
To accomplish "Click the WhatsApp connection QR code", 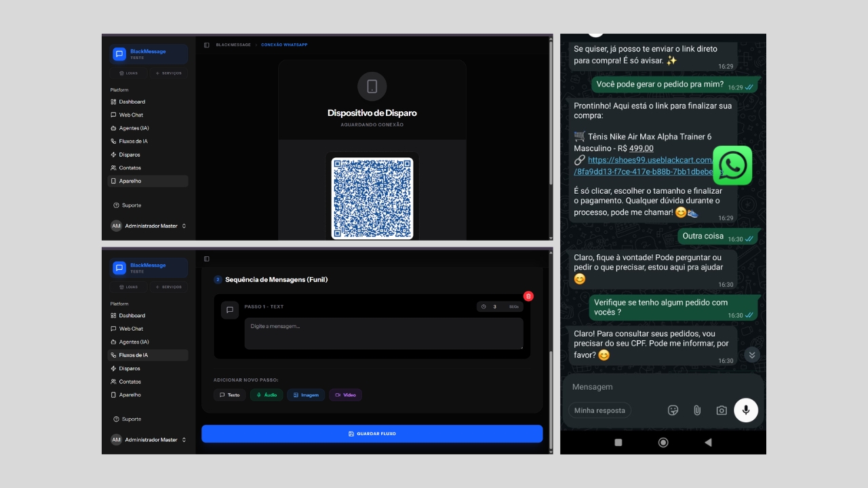I will 372,198.
